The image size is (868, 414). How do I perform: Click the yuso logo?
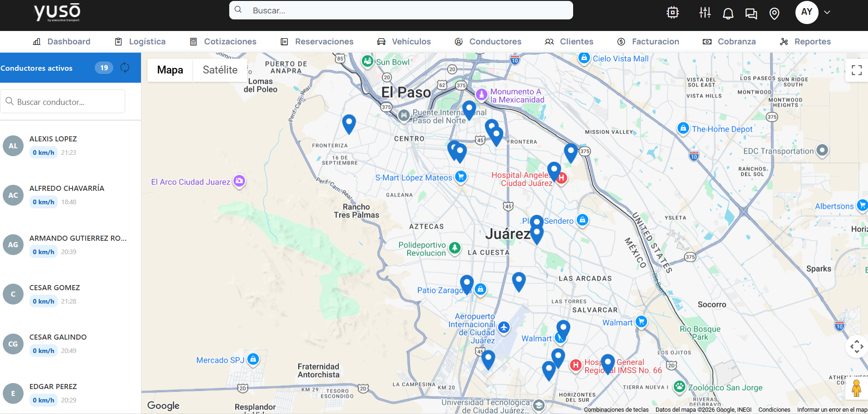(x=57, y=12)
